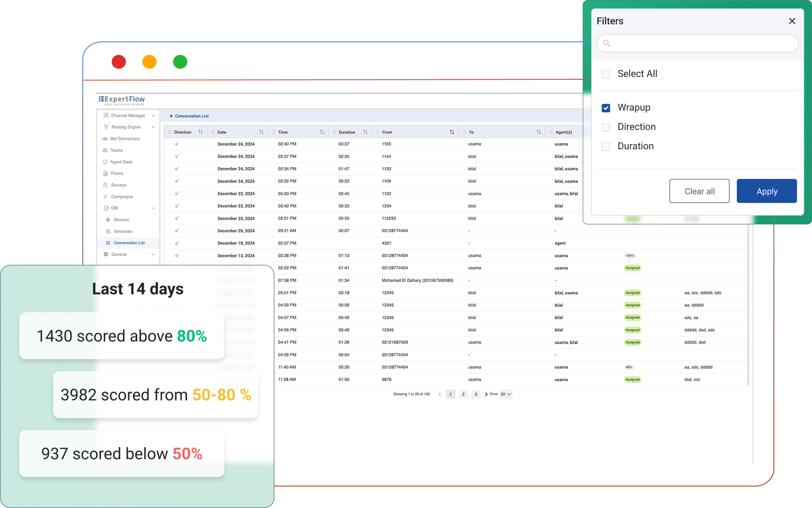Sort by Direction column arrows icon
The image size is (812, 508).
[201, 132]
